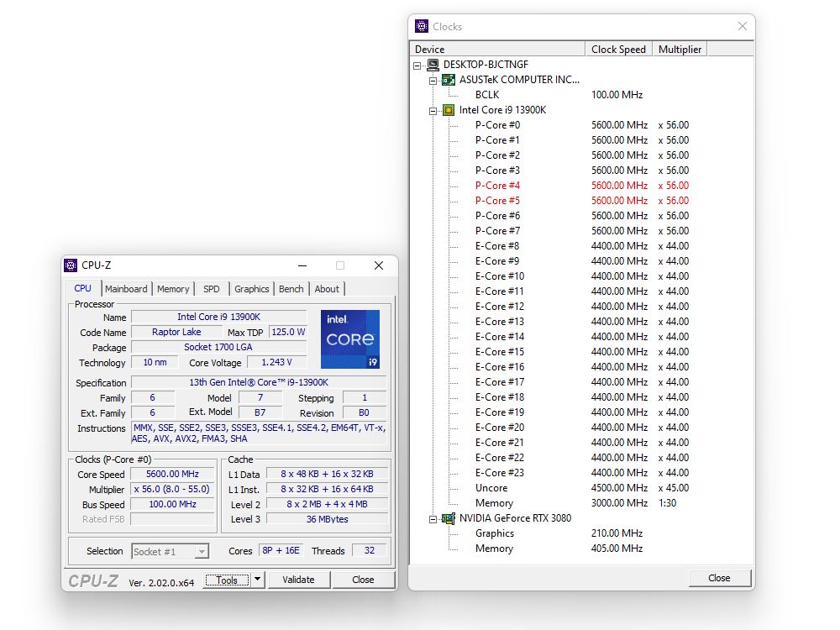Select the E-Core #9 row
The width and height of the screenshot is (840, 630).
click(582, 261)
